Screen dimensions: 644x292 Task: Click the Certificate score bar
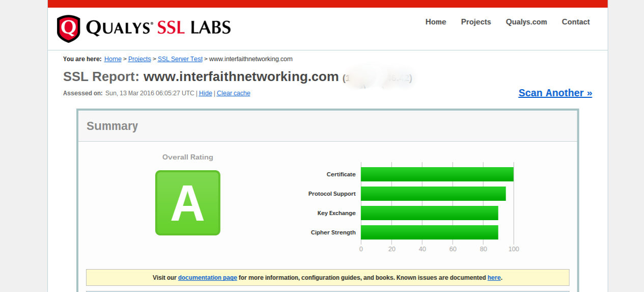(x=437, y=174)
